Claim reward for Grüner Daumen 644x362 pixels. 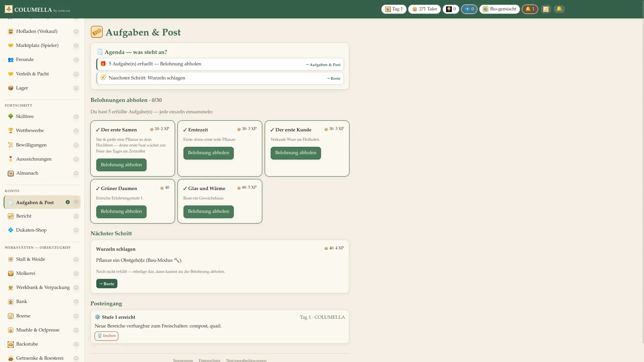(x=121, y=212)
